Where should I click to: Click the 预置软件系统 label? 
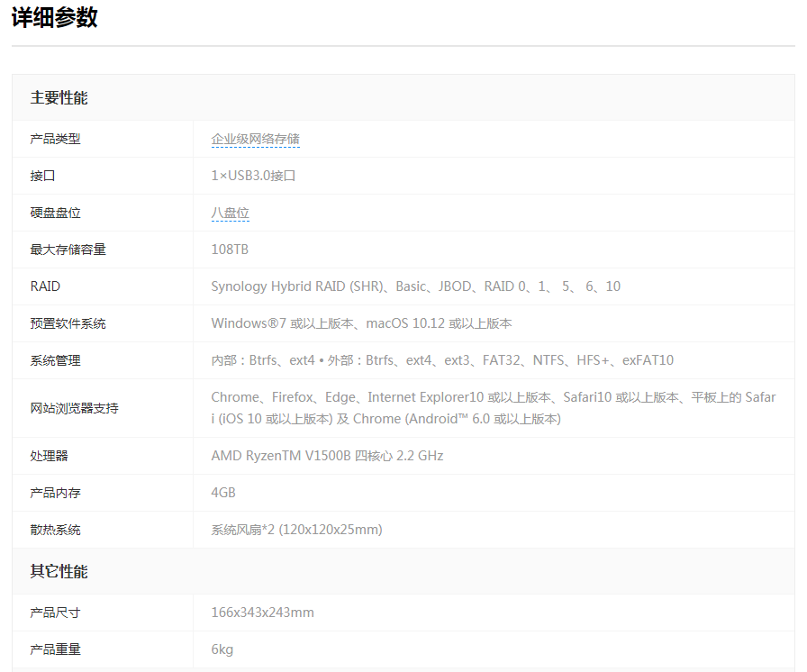tap(68, 323)
